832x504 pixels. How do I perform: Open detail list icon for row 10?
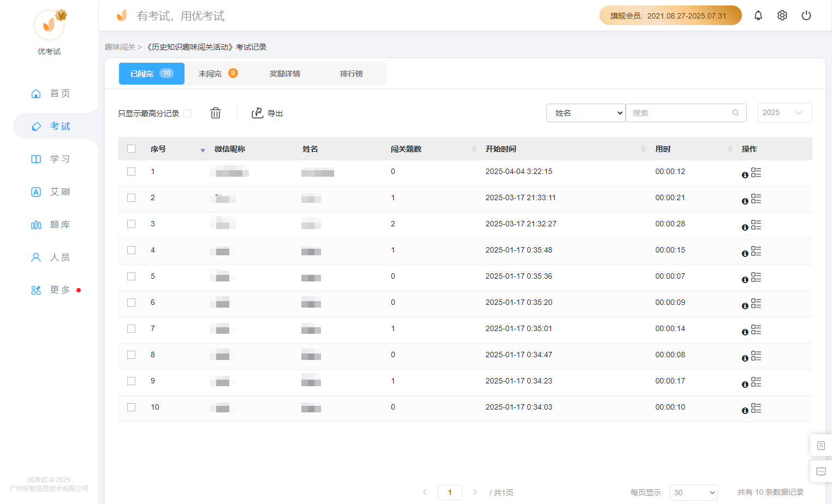pyautogui.click(x=756, y=409)
